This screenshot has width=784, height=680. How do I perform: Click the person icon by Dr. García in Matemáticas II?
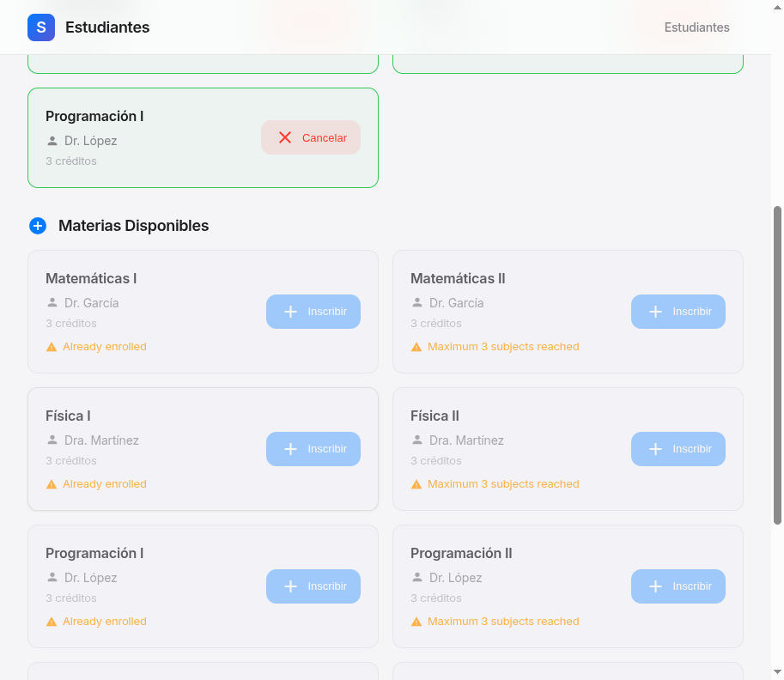click(417, 303)
